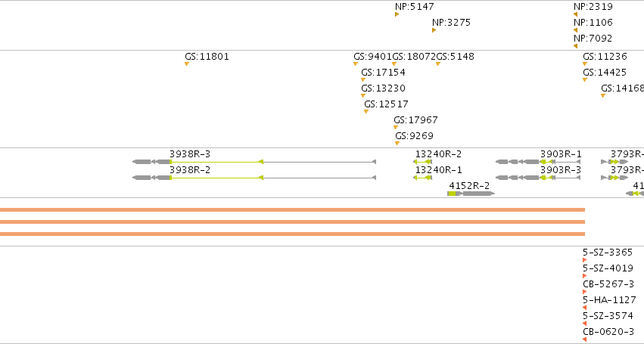Click the triangle marker beneath NP:5147
644x344 pixels.
(x=397, y=14)
